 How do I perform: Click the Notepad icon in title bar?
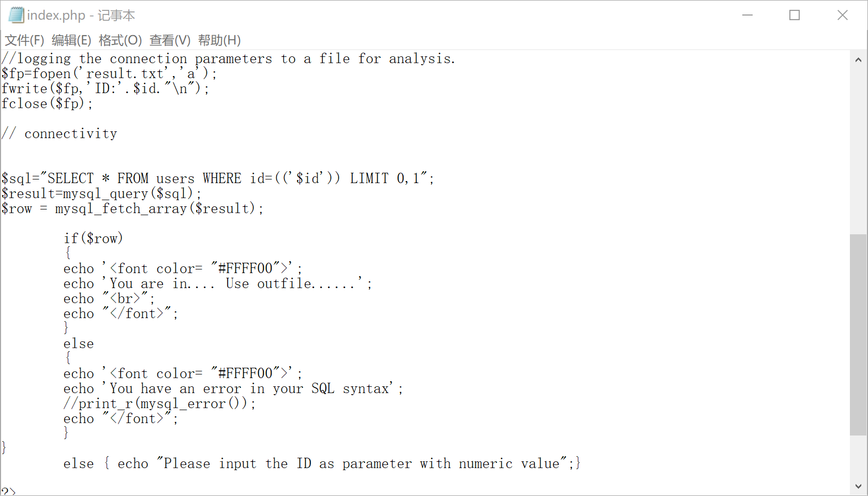(16, 15)
